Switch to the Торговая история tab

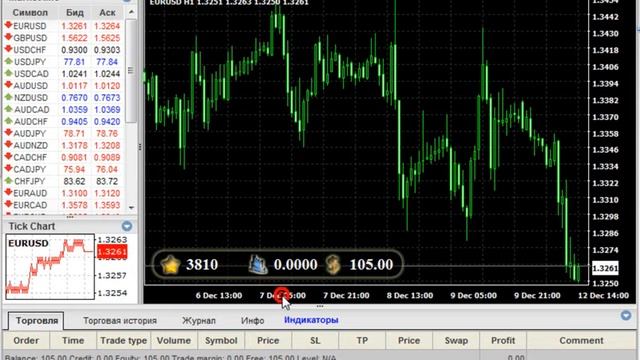[x=120, y=321]
